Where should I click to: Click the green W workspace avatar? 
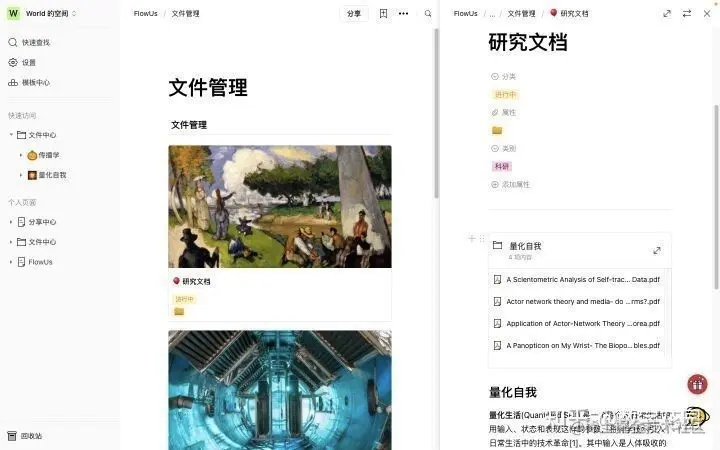pyautogui.click(x=13, y=13)
